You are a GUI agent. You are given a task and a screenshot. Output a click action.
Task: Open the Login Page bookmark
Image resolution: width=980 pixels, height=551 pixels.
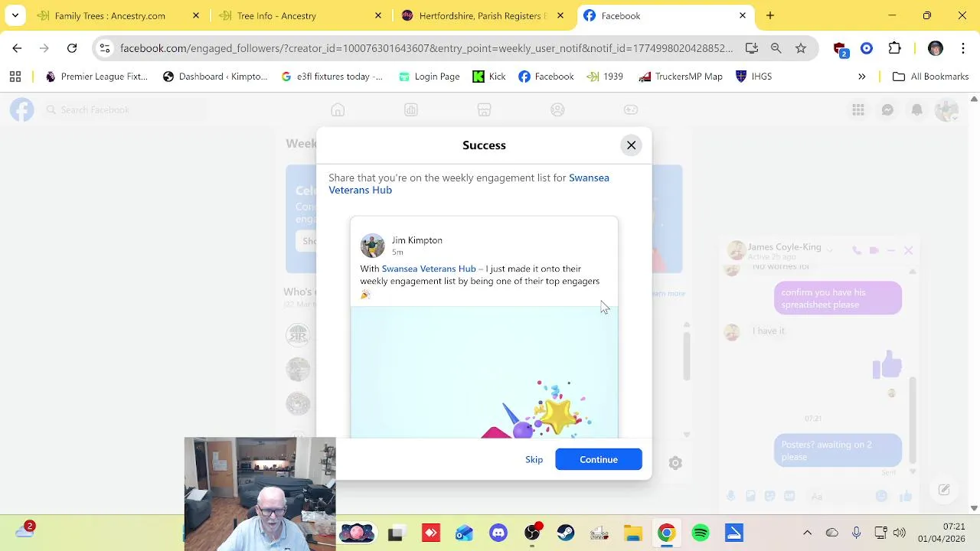[x=429, y=77]
